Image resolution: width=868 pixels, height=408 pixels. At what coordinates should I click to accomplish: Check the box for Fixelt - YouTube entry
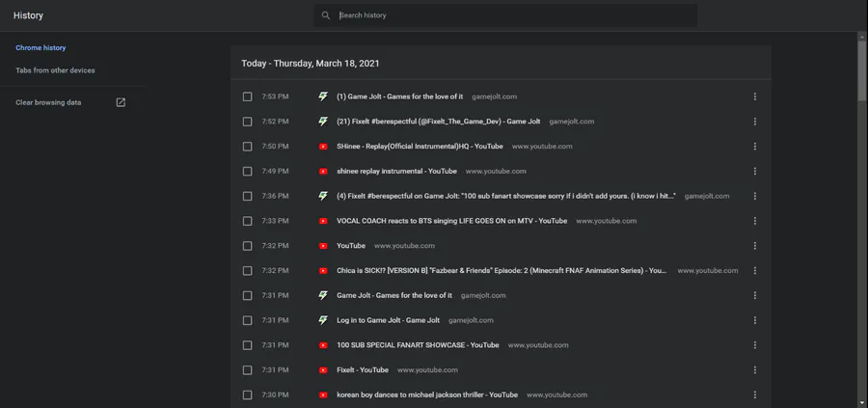click(248, 369)
